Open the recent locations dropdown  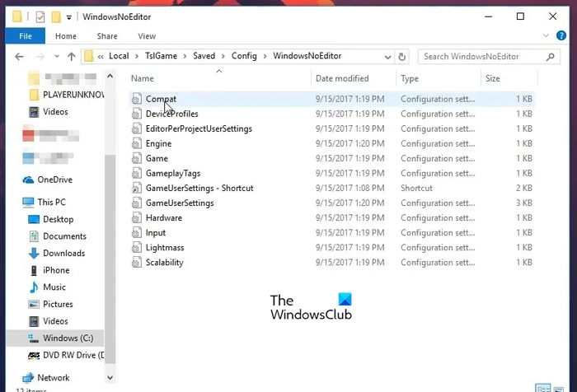click(x=57, y=57)
